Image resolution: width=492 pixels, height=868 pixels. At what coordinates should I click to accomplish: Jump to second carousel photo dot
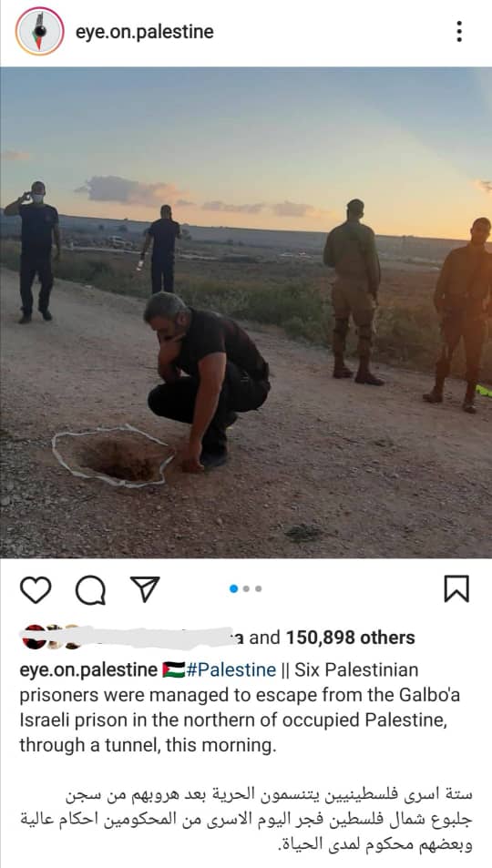[x=247, y=589]
